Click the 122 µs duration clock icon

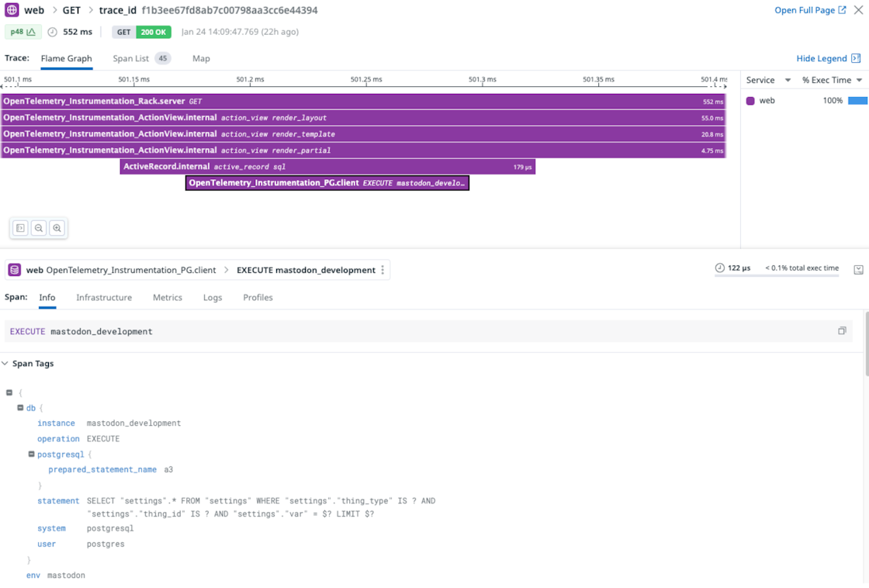[x=719, y=268]
